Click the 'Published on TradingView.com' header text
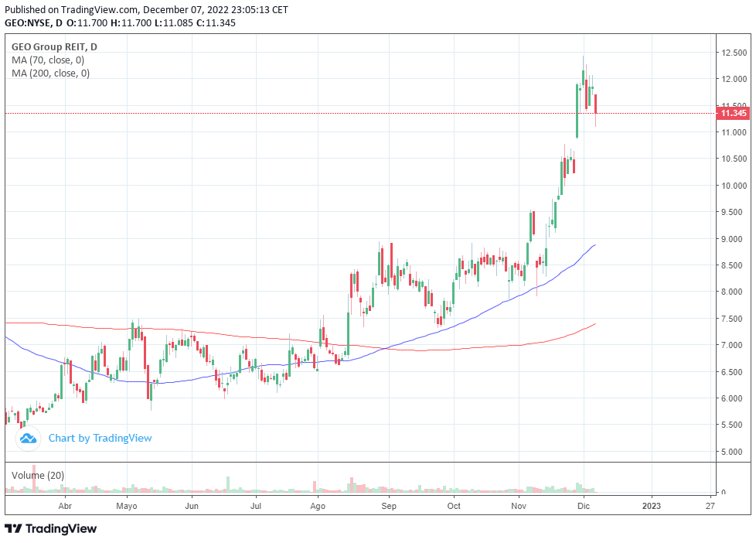Viewport: 756px width, 543px height. (73, 9)
